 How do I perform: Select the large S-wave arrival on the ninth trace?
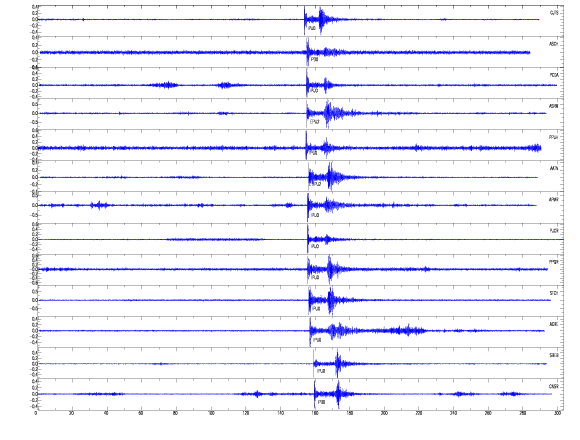(330, 269)
